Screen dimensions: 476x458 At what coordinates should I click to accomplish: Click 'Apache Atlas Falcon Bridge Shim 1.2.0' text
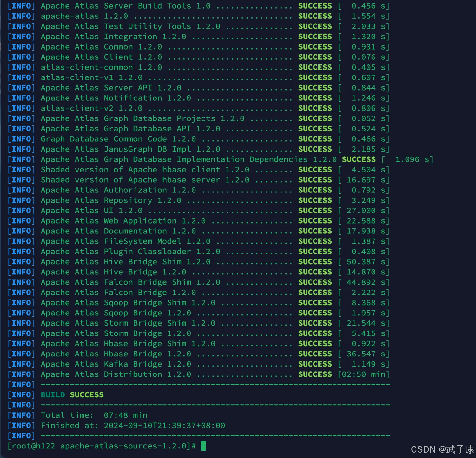tap(130, 282)
